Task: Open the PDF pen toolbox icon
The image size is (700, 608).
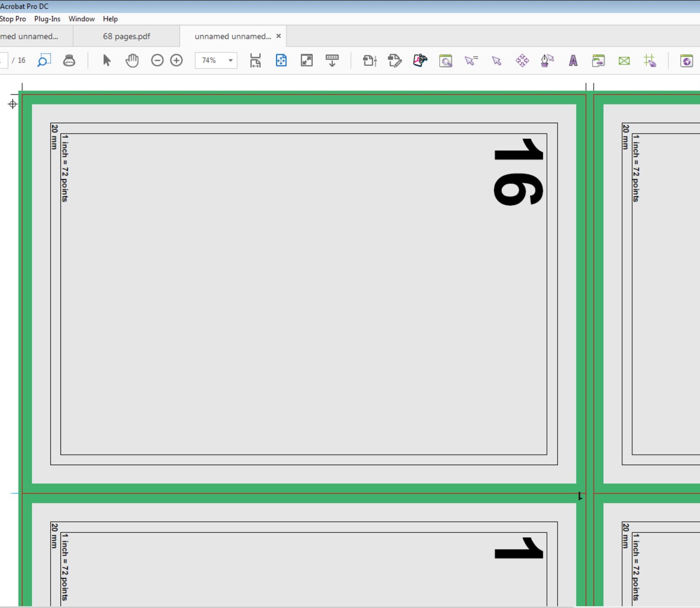Action: coord(420,60)
